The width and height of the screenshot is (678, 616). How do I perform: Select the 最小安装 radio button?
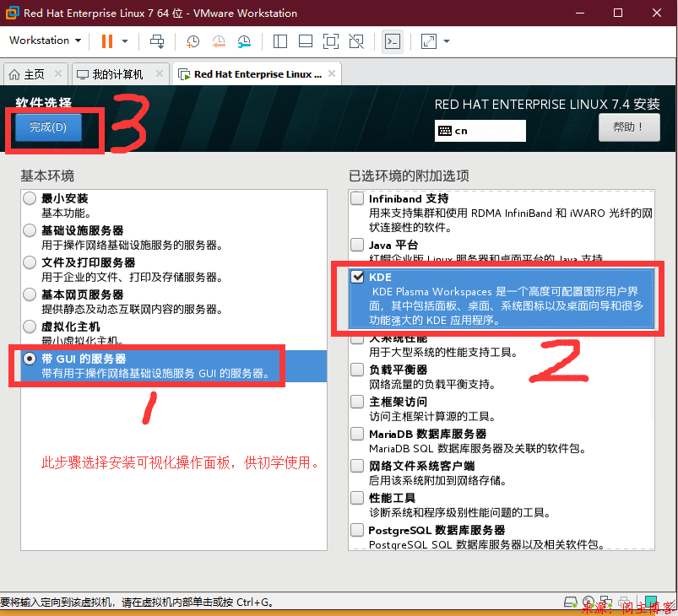click(30, 198)
